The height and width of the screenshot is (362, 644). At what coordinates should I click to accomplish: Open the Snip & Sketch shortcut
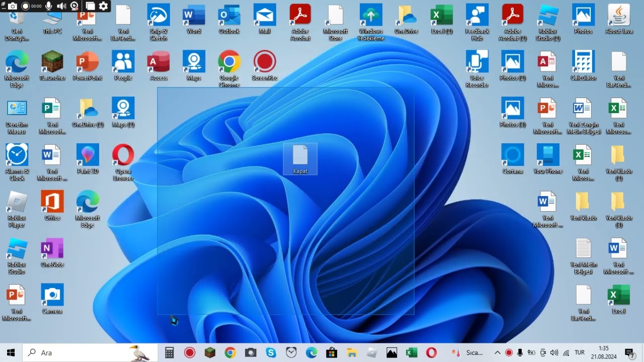(x=158, y=23)
